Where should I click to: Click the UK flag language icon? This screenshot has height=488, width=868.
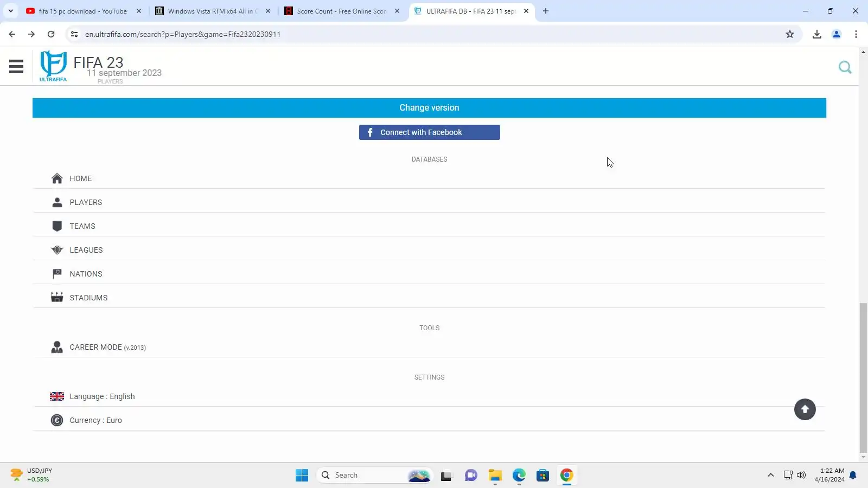tap(57, 396)
